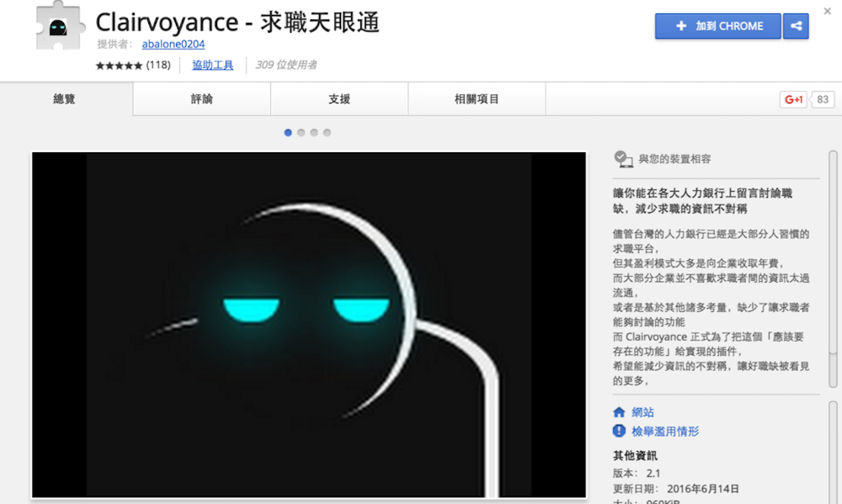Image resolution: width=842 pixels, height=504 pixels.
Task: Open the abalone0204 developer link
Action: (x=173, y=45)
